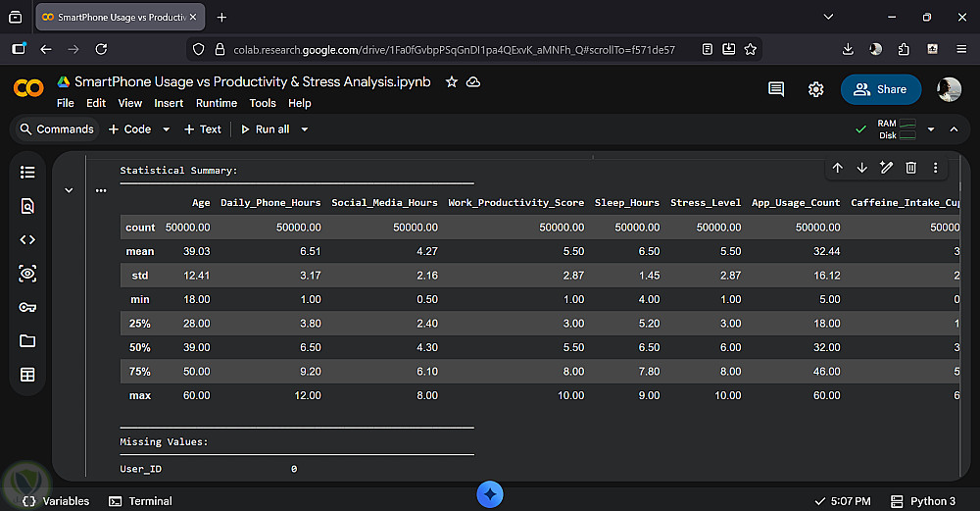Open the Table of contents sidebar icon
The width and height of the screenshot is (980, 511).
tap(27, 173)
